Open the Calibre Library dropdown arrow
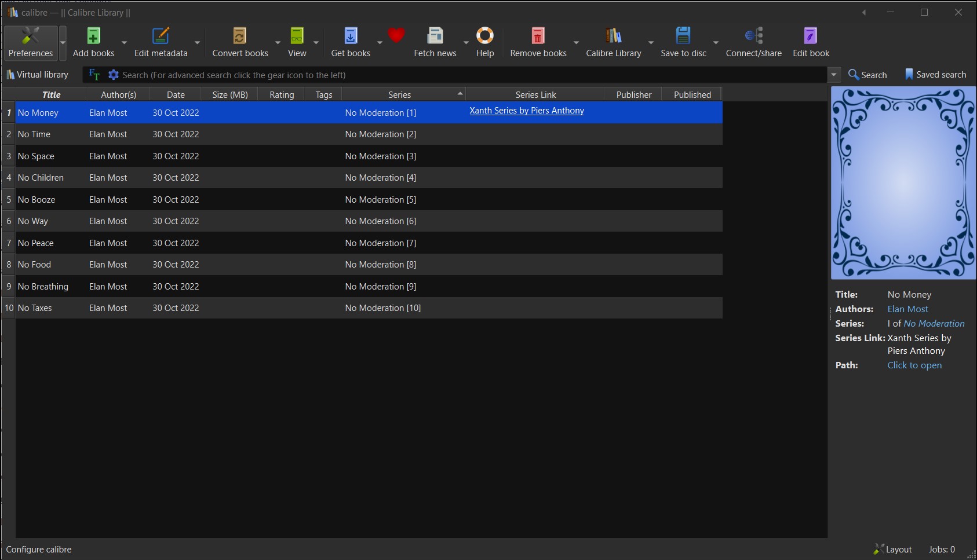 (651, 42)
